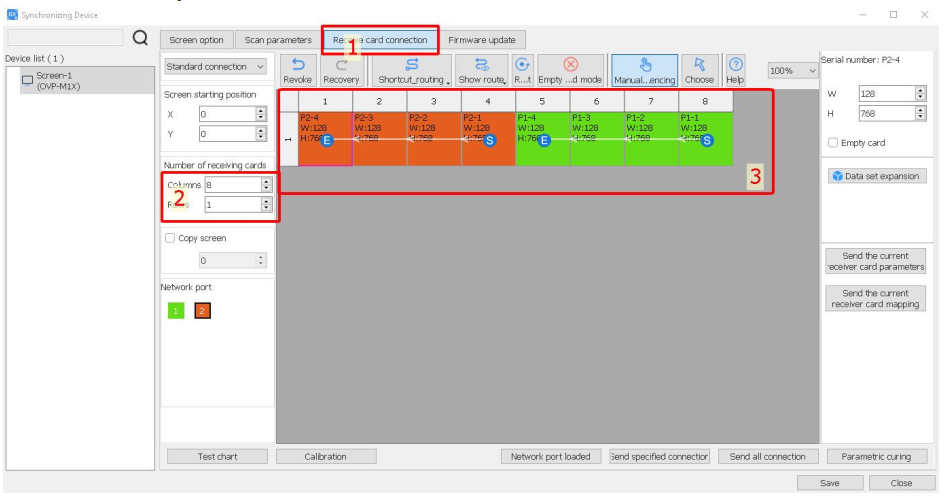Activate Empty card mode icon
949x498 pixels.
(570, 65)
